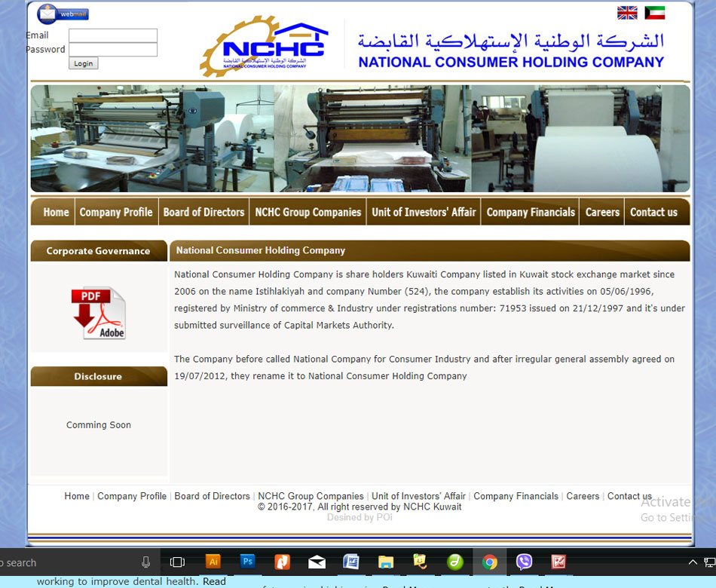Open NCHC Group Companies in the navigation bar
Image resolution: width=716 pixels, height=588 pixels.
(x=308, y=212)
